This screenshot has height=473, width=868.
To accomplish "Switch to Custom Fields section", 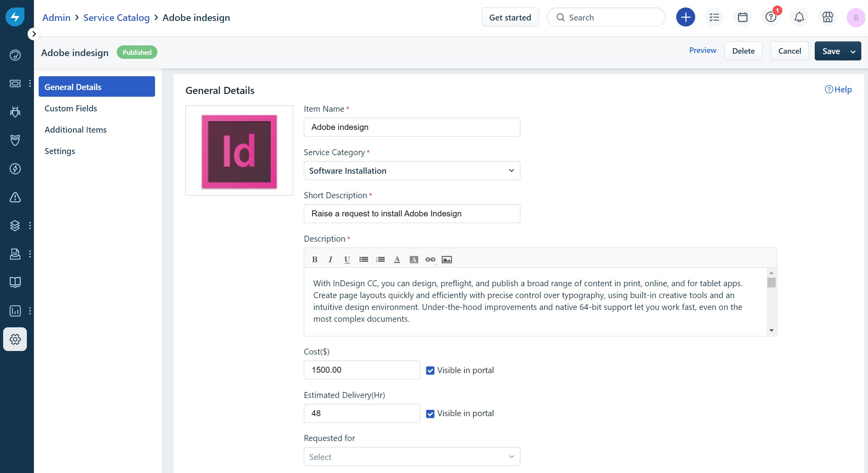I will point(71,108).
